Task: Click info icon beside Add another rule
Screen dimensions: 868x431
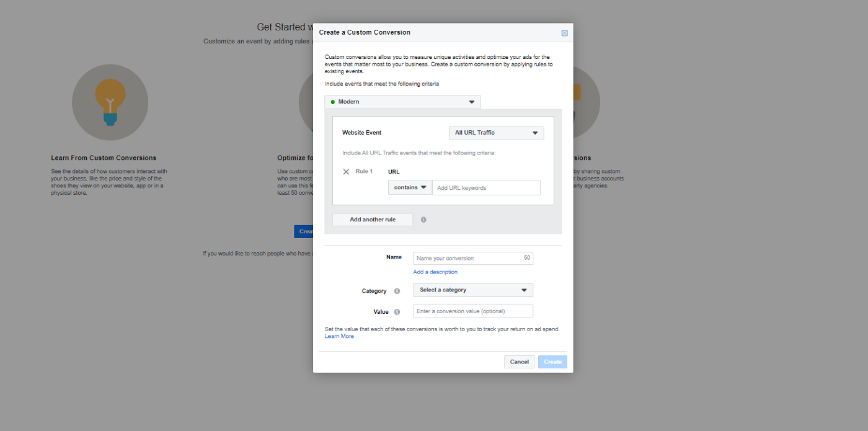Action: [423, 220]
